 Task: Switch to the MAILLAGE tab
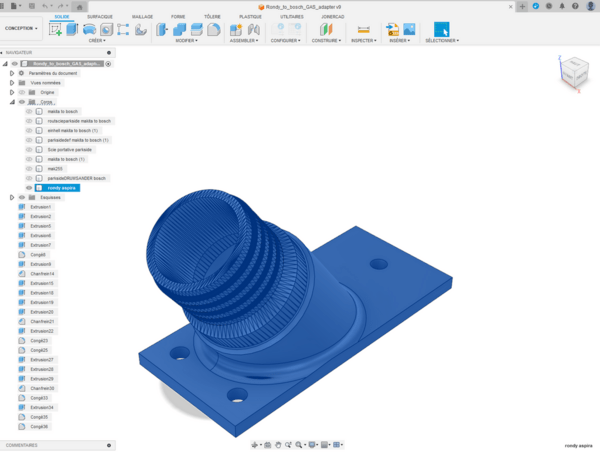[x=143, y=17]
